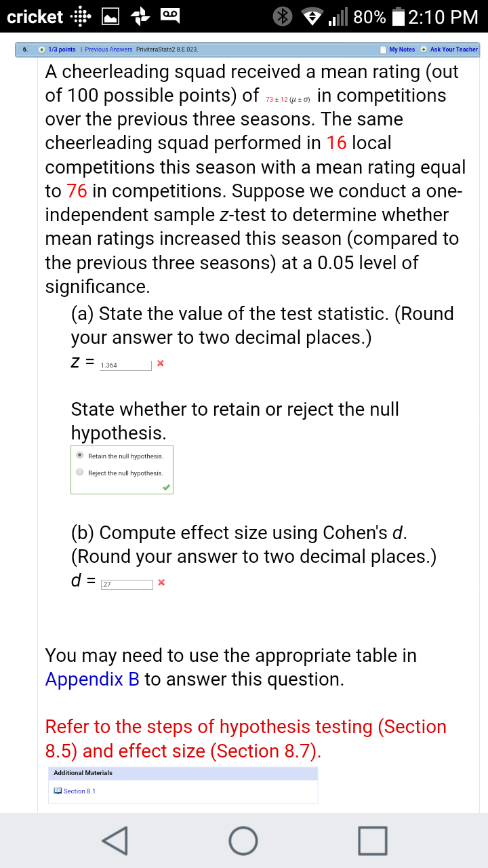Select Retain the null hypothesis option
Screen dimensions: 488x868
point(80,456)
